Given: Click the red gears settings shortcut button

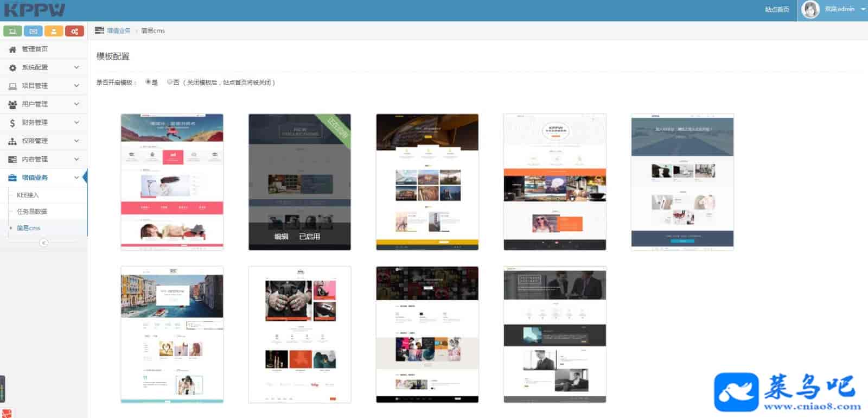Looking at the screenshot, I should (x=74, y=31).
